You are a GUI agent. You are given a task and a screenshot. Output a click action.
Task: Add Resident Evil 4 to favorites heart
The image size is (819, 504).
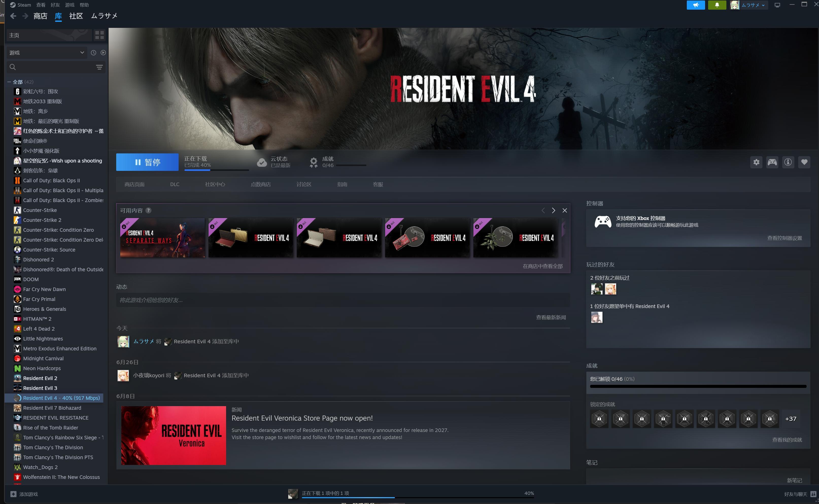click(x=804, y=162)
